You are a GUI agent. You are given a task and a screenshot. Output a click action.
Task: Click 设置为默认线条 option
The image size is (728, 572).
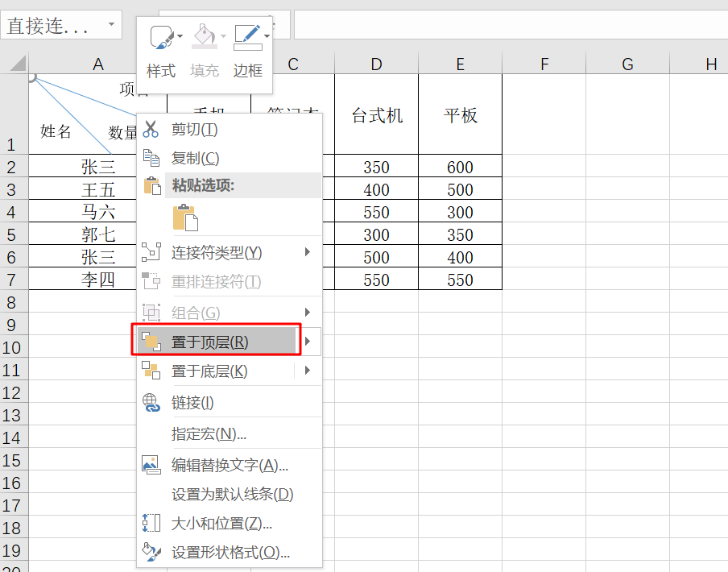[230, 495]
